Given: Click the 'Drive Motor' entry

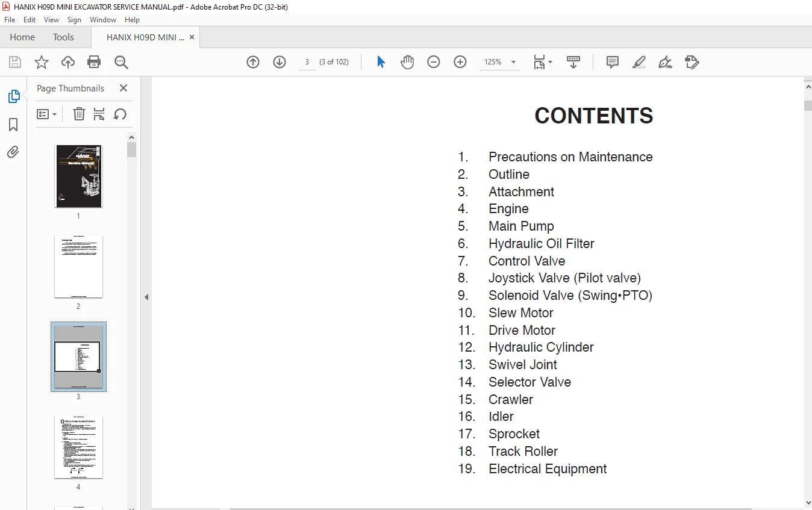Looking at the screenshot, I should click(x=522, y=331).
